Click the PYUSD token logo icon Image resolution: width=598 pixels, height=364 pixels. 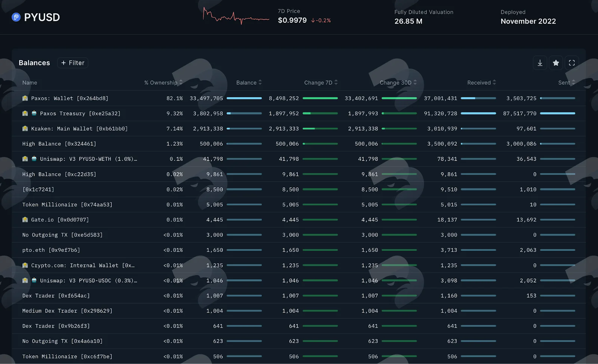[x=16, y=17]
